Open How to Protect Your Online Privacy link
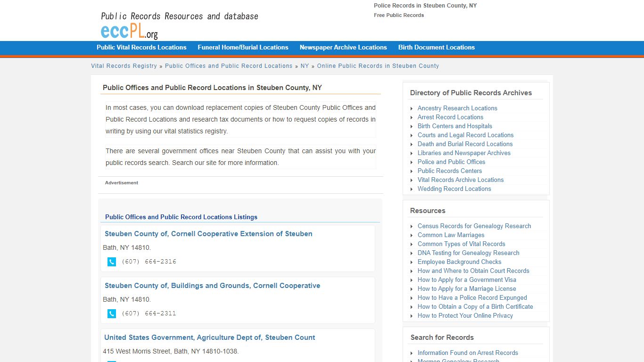This screenshot has width=644, height=362. [x=465, y=316]
